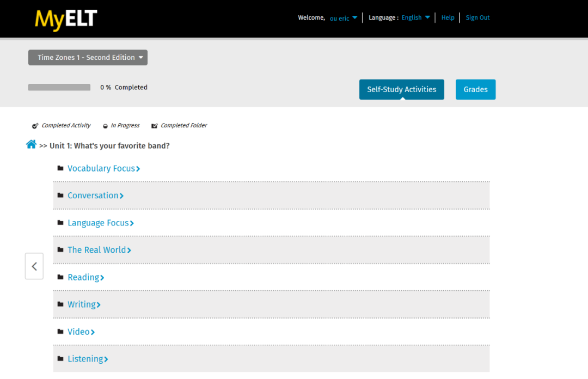Screen dimensions: 588x379
Task: Click the 'Completed Folder' legend label
Action: 184,125
